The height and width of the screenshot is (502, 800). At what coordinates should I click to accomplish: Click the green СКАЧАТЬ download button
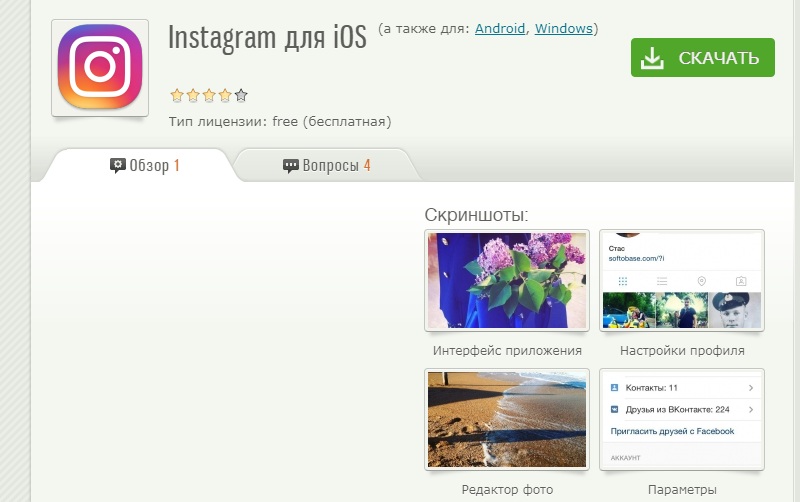(x=703, y=58)
